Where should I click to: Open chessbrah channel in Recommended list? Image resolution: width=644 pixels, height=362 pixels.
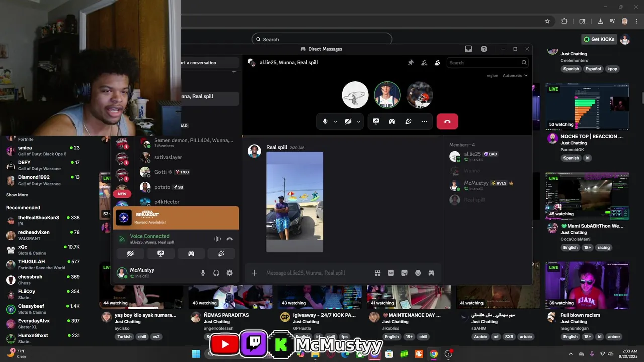click(x=43, y=280)
